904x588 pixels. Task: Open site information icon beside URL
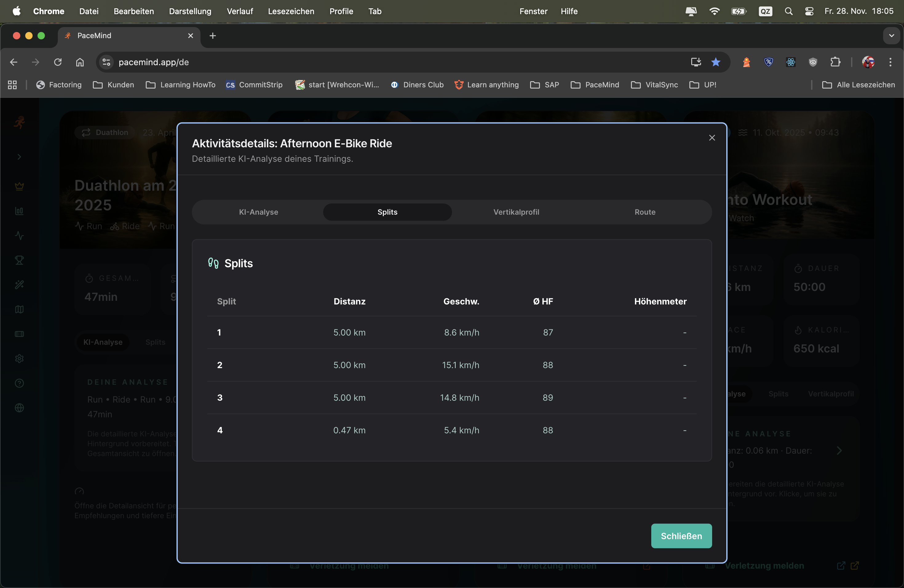(106, 62)
